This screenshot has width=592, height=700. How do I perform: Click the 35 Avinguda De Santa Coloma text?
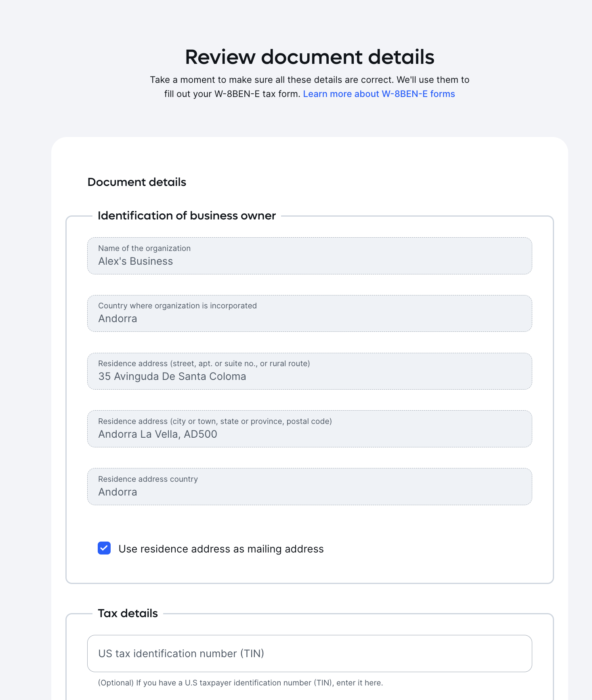coord(172,377)
